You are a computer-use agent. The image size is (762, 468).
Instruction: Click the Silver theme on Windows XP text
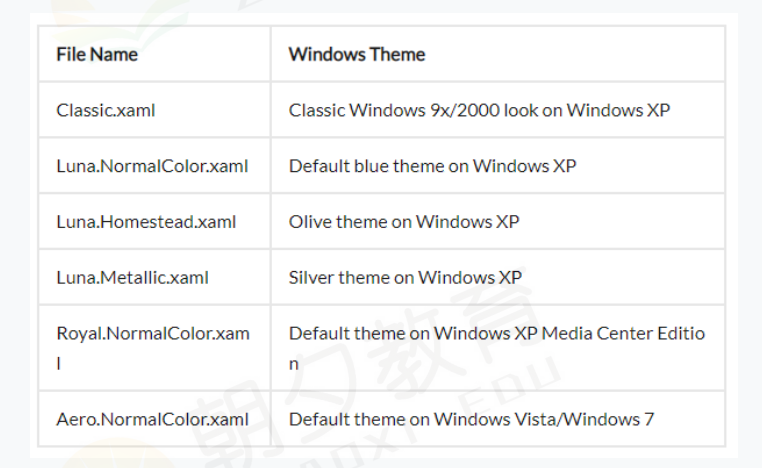coord(405,277)
